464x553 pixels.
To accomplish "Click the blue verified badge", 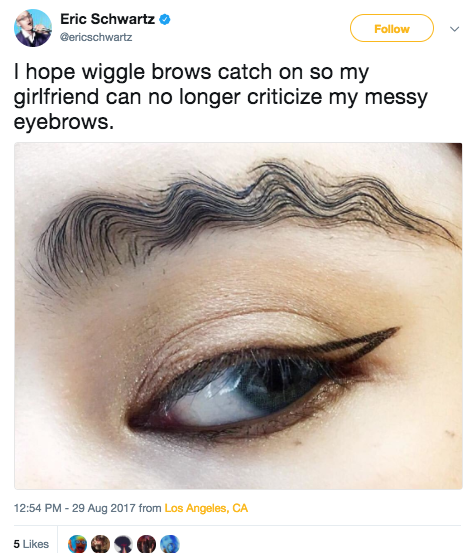I will tap(164, 19).
